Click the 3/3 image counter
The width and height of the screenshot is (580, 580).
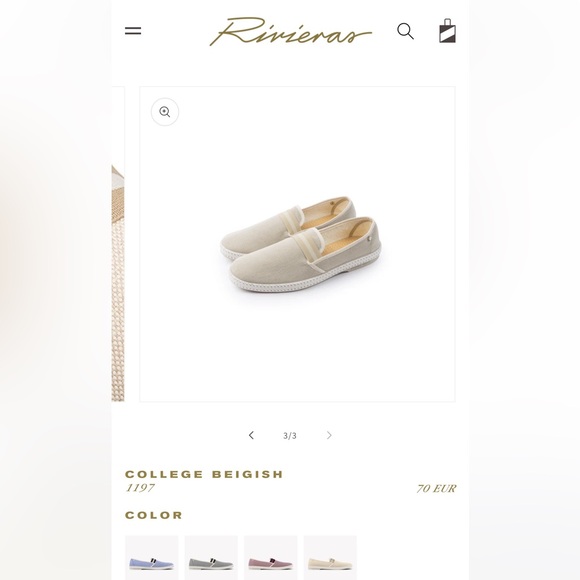(290, 436)
